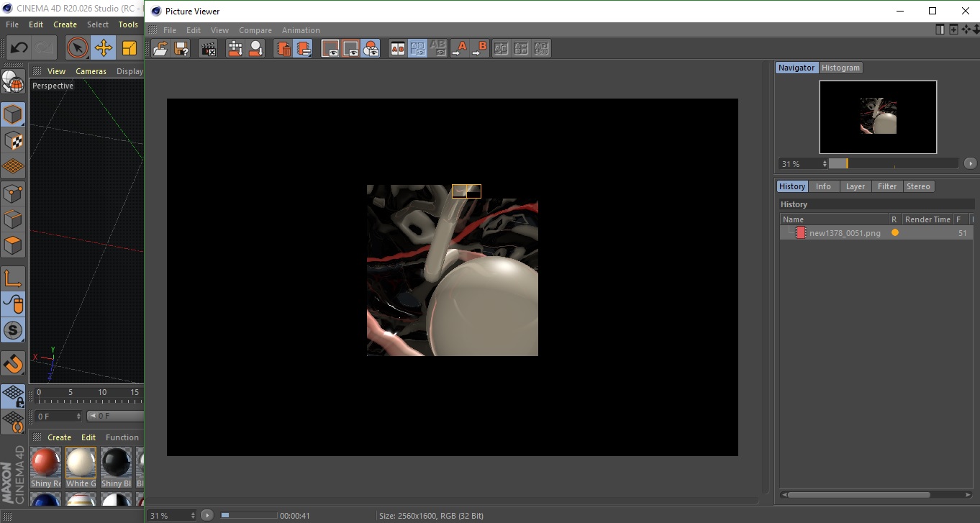Click the Set as A icon

click(x=460, y=49)
